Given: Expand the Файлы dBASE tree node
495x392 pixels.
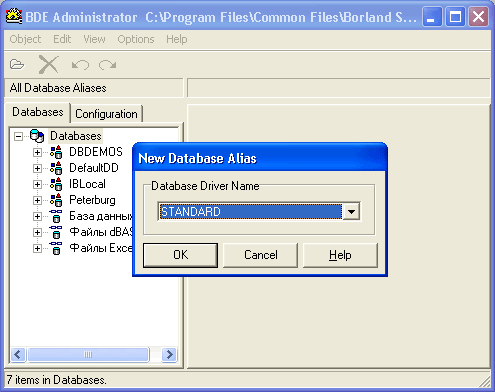Looking at the screenshot, I should 37,232.
